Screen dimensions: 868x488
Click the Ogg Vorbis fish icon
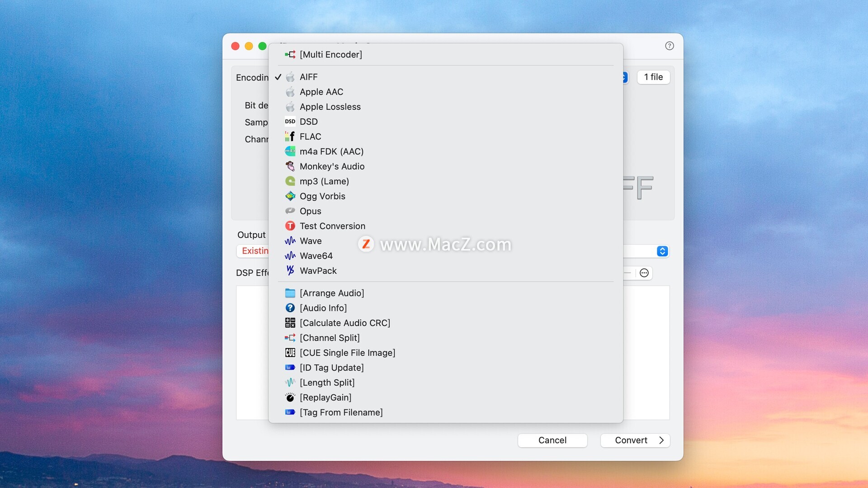click(290, 196)
